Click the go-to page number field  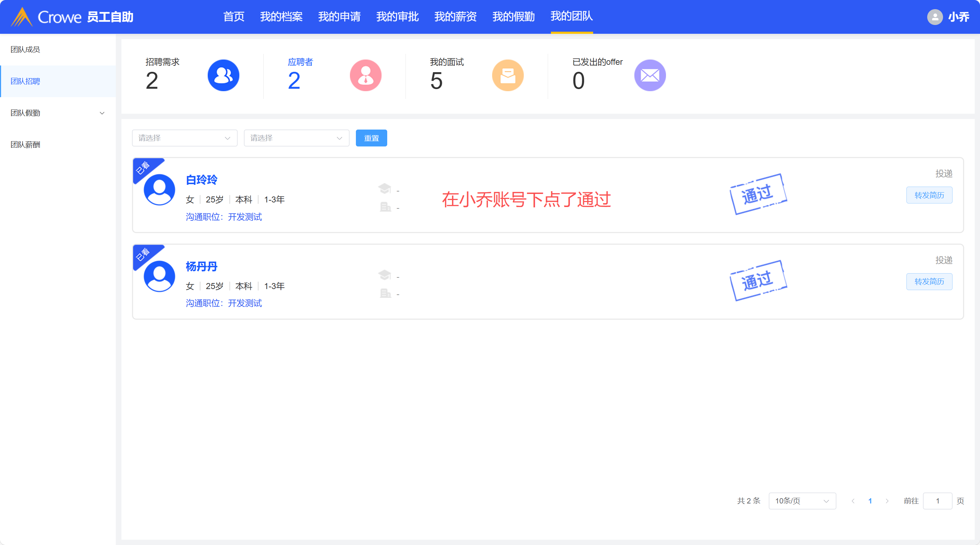pos(937,501)
